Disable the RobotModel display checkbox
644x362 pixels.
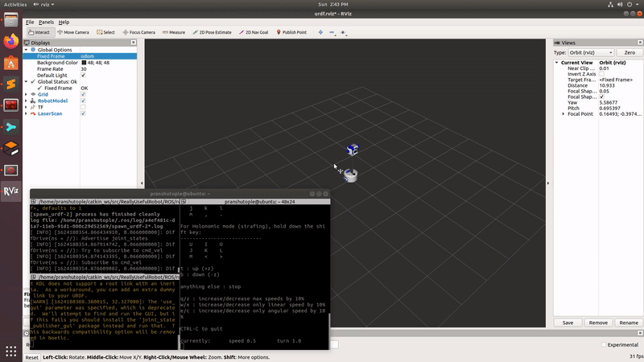click(x=84, y=101)
